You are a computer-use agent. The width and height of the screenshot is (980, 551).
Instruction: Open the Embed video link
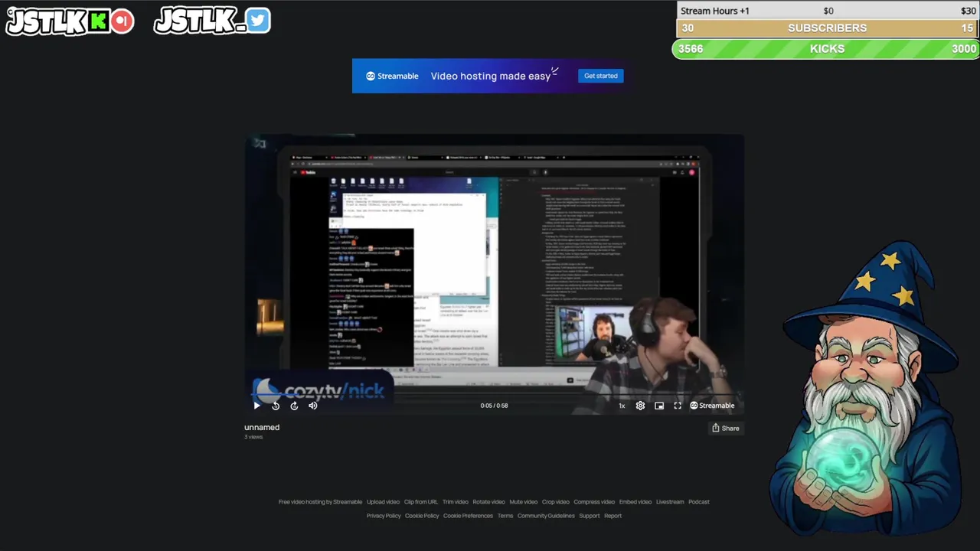[x=635, y=502]
